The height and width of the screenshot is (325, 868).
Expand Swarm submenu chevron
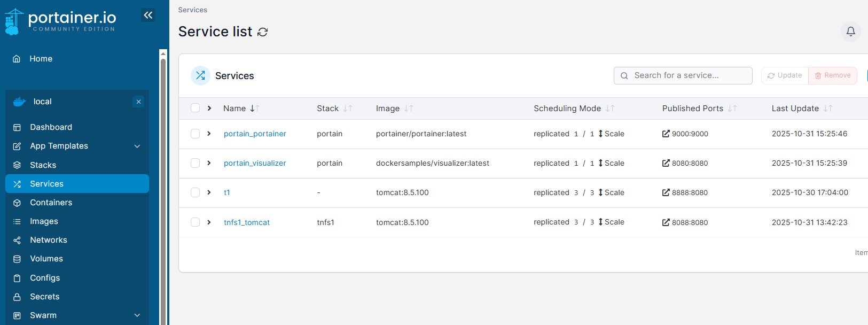coord(137,315)
